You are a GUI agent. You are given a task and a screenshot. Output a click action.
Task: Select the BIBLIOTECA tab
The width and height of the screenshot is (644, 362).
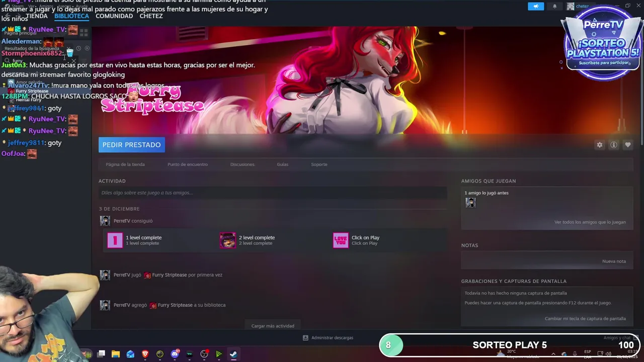(71, 16)
